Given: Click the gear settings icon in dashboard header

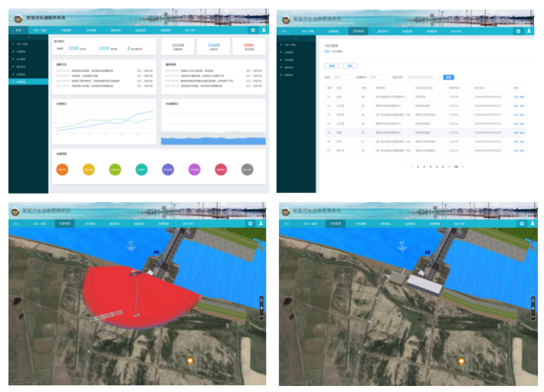Looking at the screenshot, I should click(x=253, y=30).
